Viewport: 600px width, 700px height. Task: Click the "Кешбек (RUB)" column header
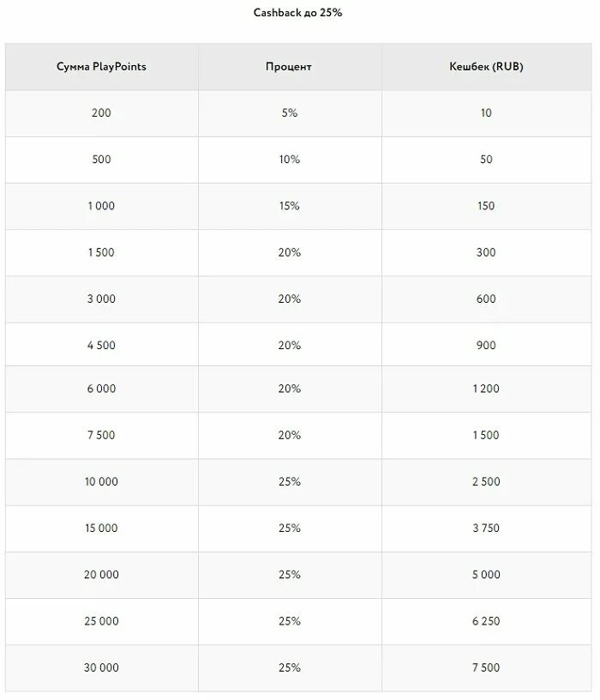tap(486, 66)
